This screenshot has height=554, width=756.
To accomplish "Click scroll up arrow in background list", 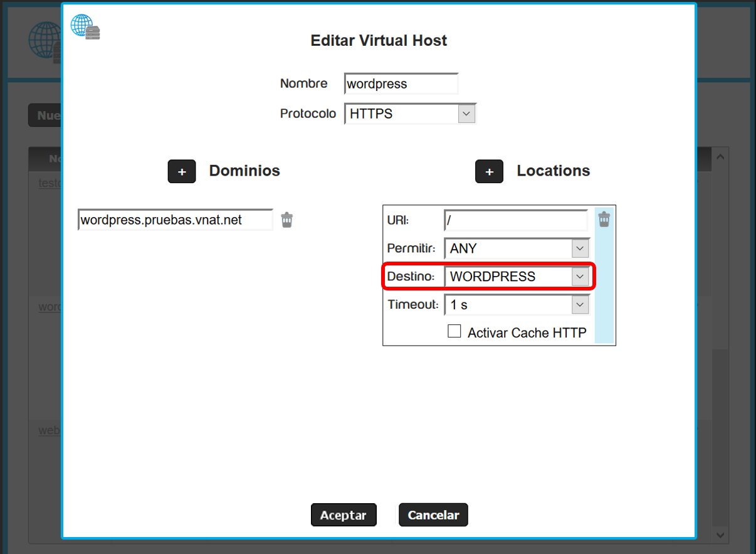I will 721,156.
